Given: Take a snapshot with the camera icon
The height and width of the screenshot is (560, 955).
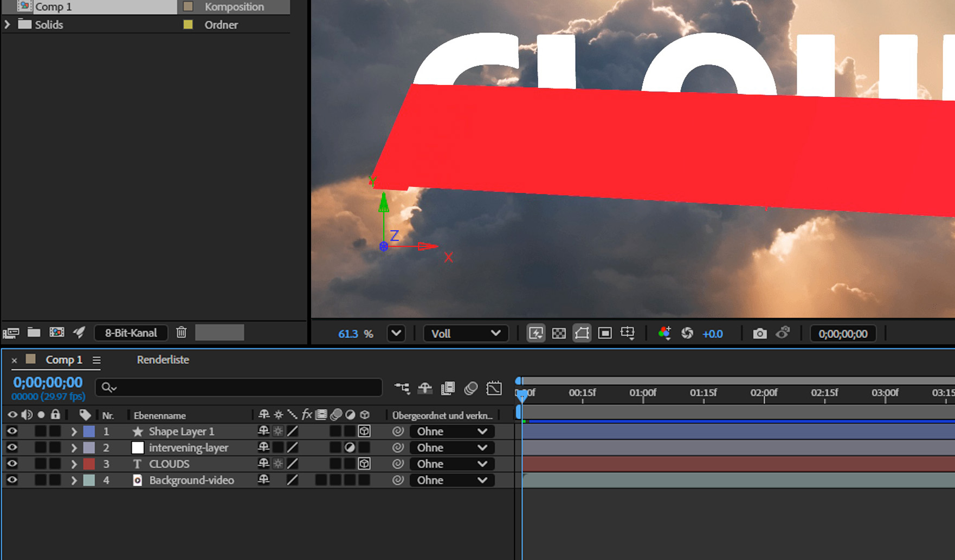Looking at the screenshot, I should click(x=760, y=333).
